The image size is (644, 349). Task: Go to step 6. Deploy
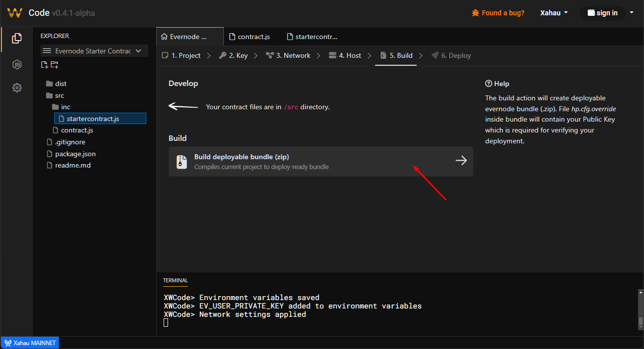[x=451, y=55]
